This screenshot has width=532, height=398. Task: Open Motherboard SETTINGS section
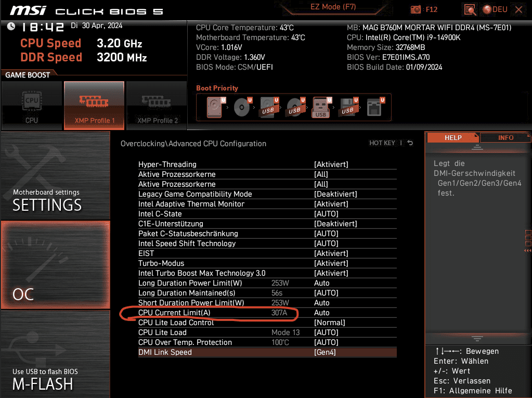[55, 175]
